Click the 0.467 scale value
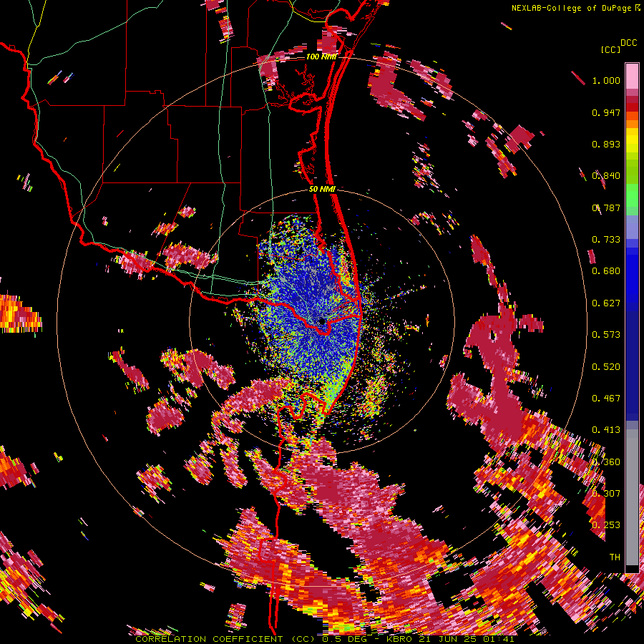 (606, 399)
